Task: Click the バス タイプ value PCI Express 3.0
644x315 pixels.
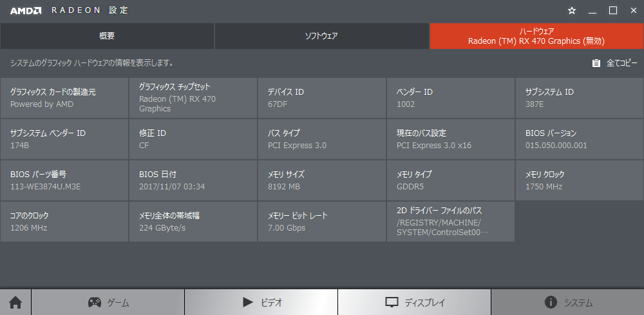Action: tap(298, 146)
